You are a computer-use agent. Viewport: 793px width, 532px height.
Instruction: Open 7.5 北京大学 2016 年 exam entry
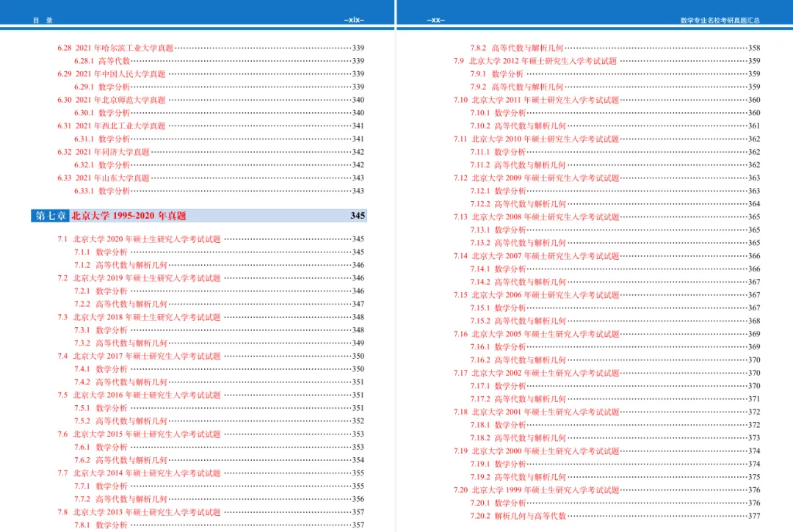click(211, 395)
